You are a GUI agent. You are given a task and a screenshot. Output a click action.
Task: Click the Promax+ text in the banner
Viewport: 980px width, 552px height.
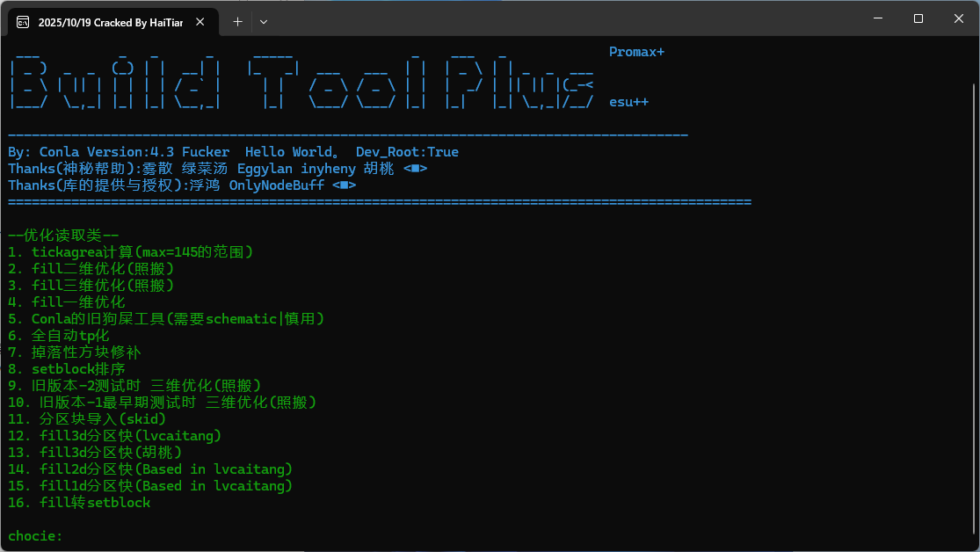point(636,52)
